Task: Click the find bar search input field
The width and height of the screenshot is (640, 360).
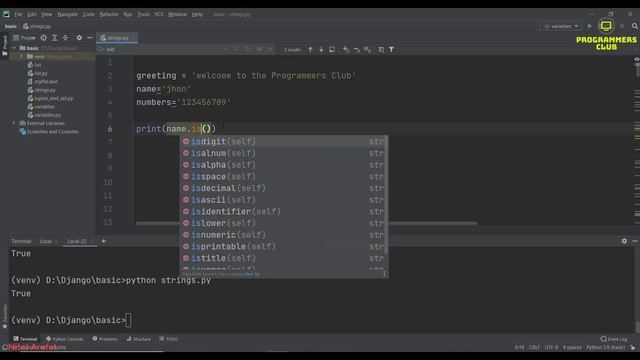Action: pos(163,49)
